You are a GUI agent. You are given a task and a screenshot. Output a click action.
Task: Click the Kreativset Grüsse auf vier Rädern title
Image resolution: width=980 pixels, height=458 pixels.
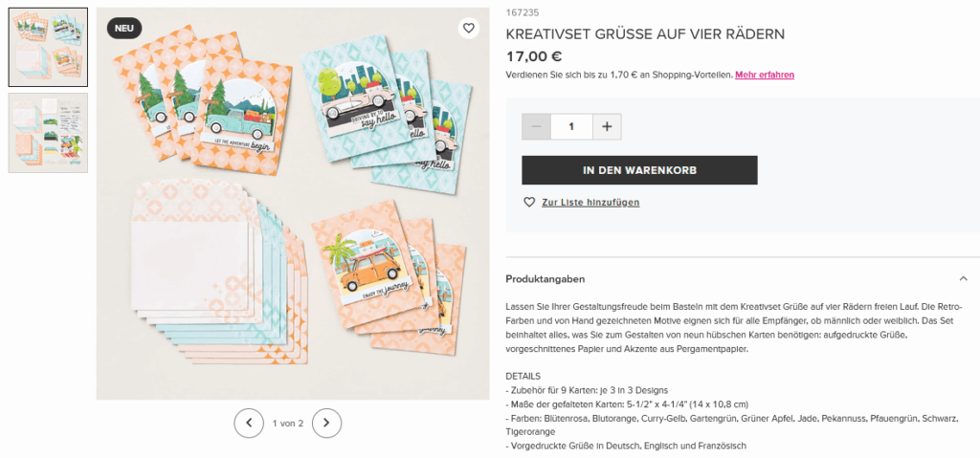click(x=645, y=34)
